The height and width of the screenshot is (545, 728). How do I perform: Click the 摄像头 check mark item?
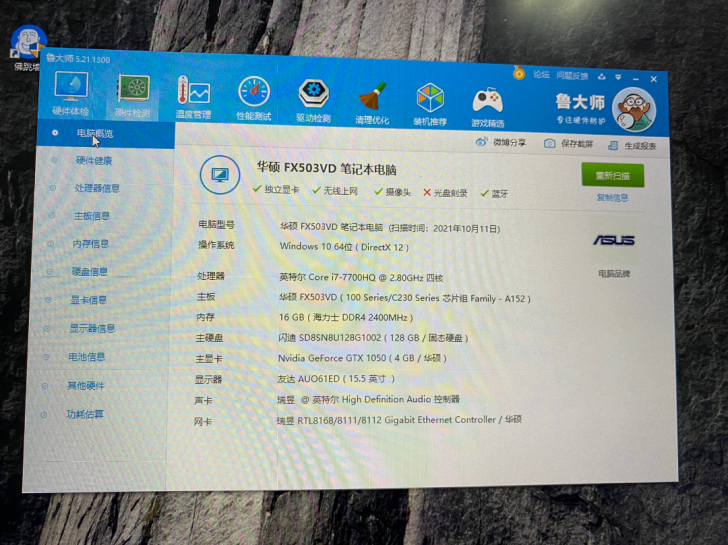coord(393,192)
